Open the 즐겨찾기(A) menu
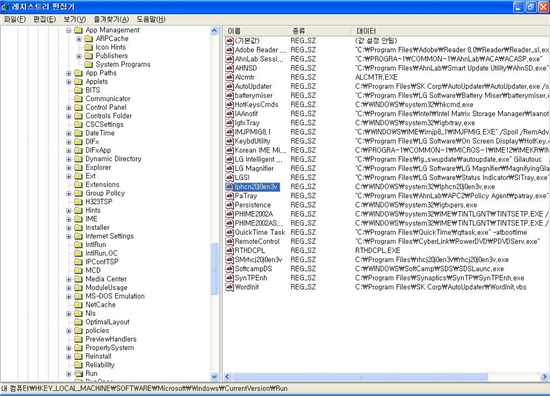 [111, 19]
